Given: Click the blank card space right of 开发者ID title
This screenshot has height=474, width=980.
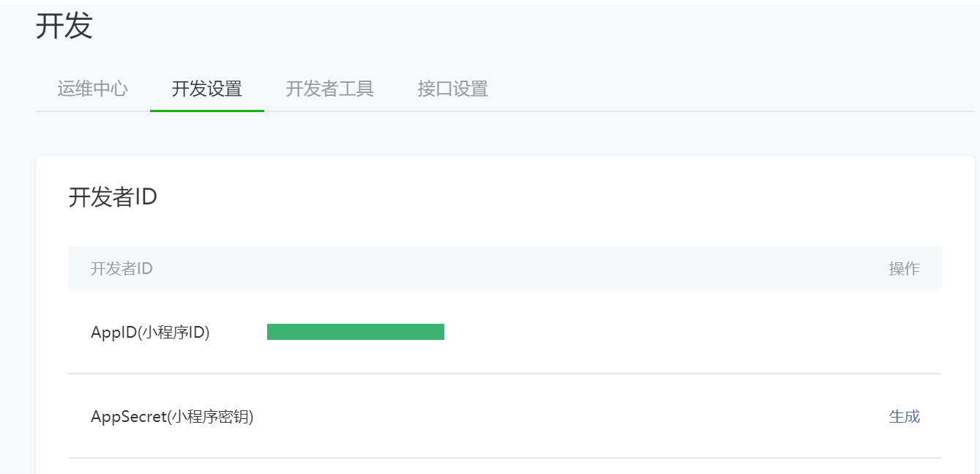Looking at the screenshot, I should [549, 197].
